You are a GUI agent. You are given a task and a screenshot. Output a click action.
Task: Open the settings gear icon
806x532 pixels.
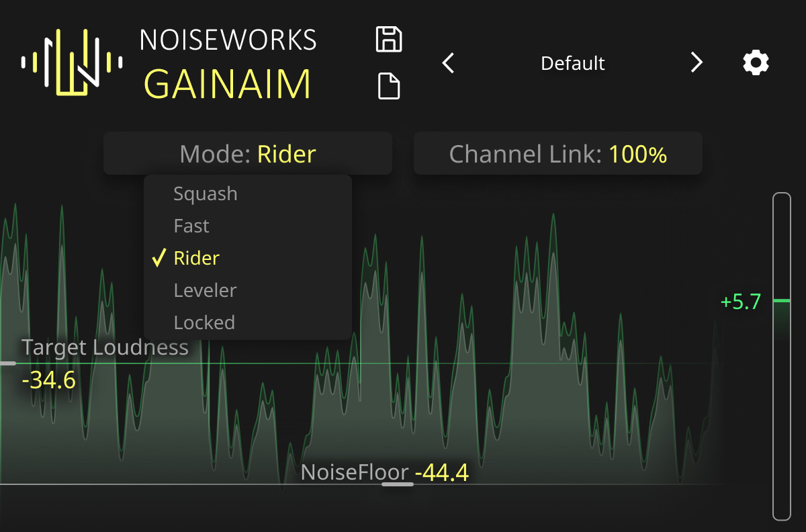(755, 62)
